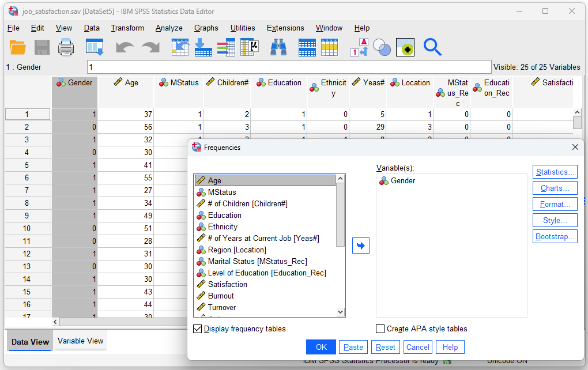Expand the Analyze menu
The image size is (588, 370).
(x=169, y=28)
